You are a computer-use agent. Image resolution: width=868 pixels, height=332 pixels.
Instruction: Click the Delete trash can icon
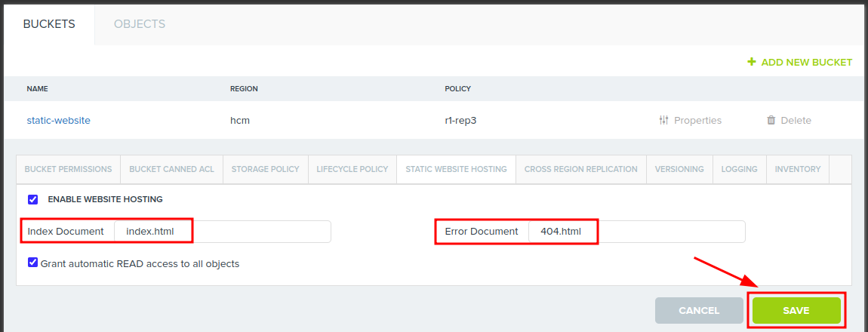click(x=771, y=120)
